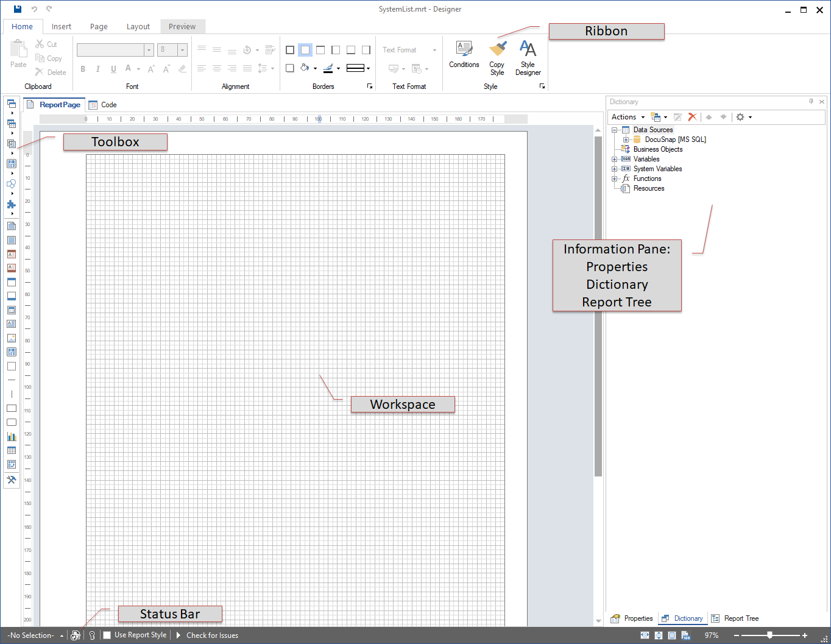Toggle the Top border button

[320, 50]
